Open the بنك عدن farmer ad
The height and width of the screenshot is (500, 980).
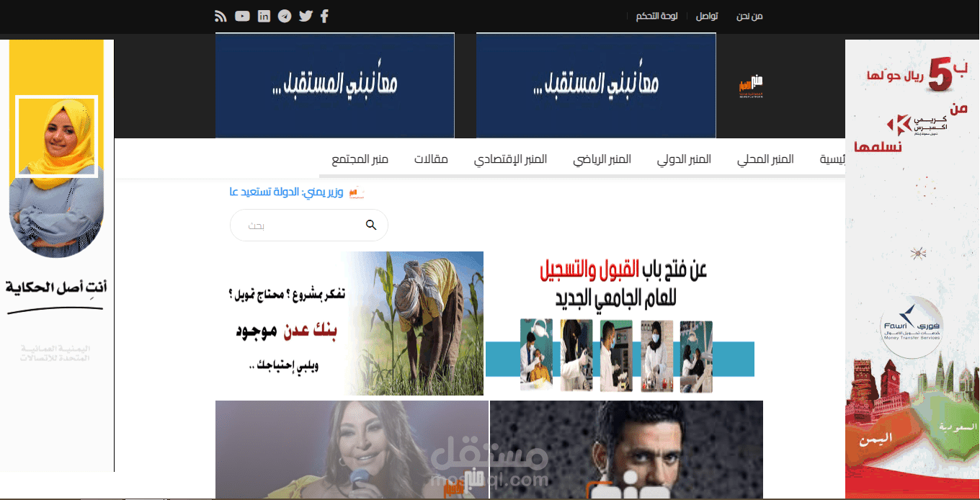349,323
